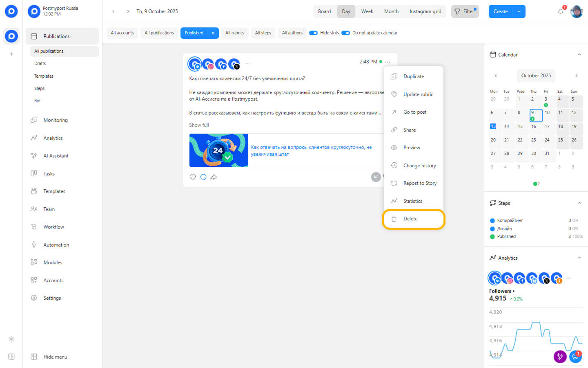Open the Create button dropdown arrow

(519, 11)
